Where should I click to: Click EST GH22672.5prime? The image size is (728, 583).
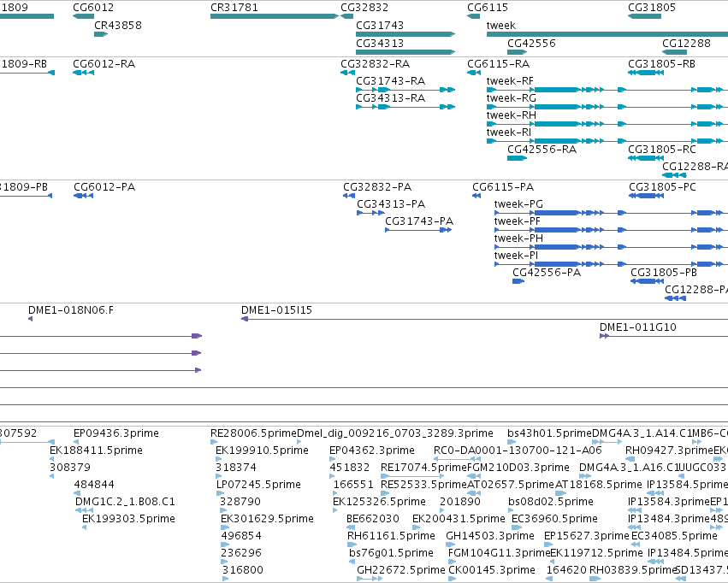coord(370,579)
